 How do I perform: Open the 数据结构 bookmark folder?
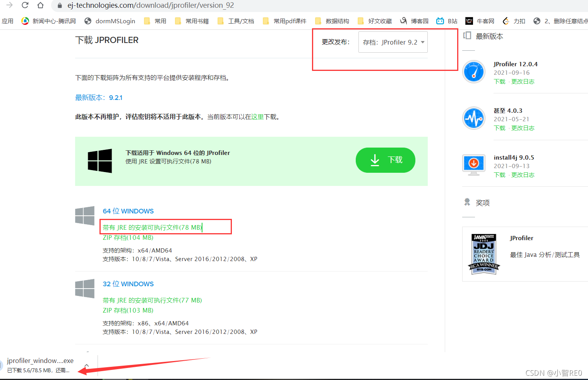333,21
